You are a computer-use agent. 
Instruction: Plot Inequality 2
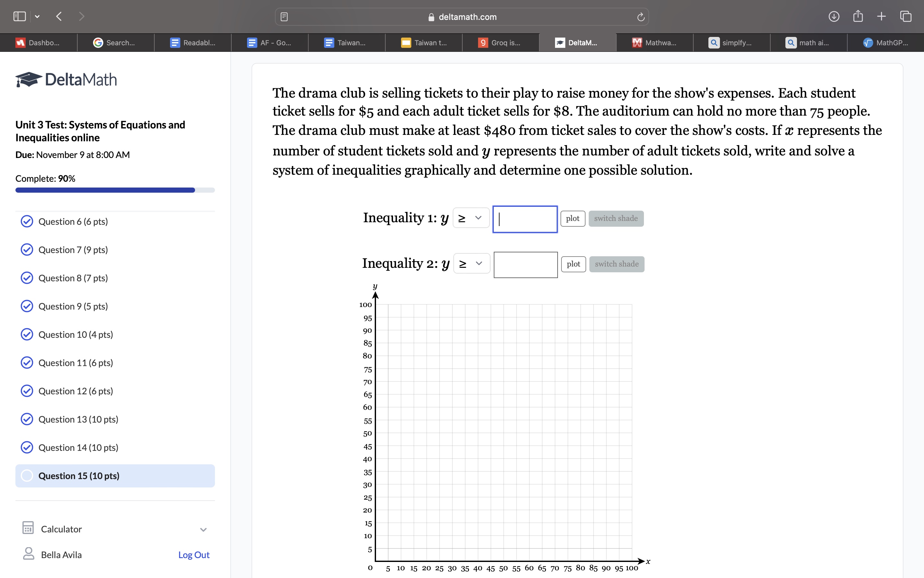(574, 264)
